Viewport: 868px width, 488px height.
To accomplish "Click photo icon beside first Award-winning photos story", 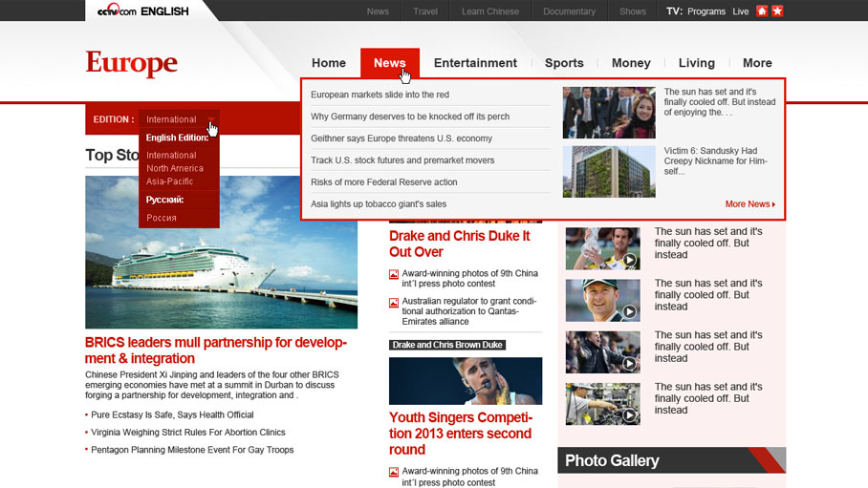I will coord(394,274).
